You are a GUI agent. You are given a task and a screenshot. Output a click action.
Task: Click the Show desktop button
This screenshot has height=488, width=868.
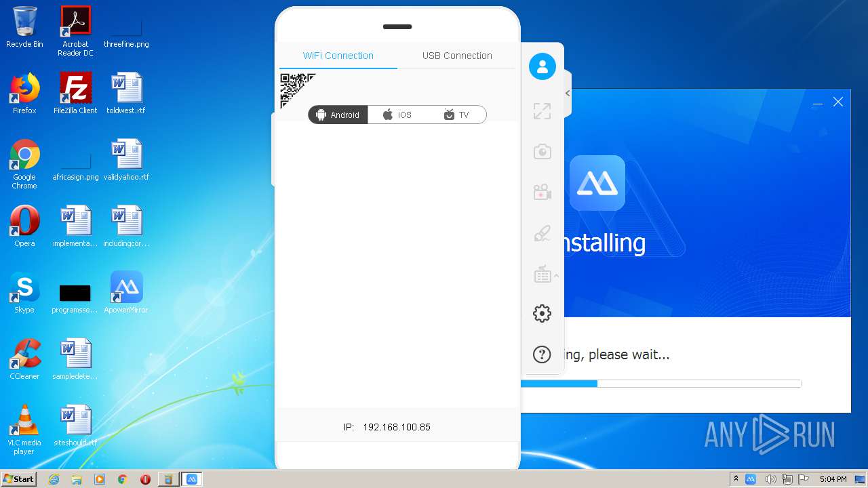(861, 479)
